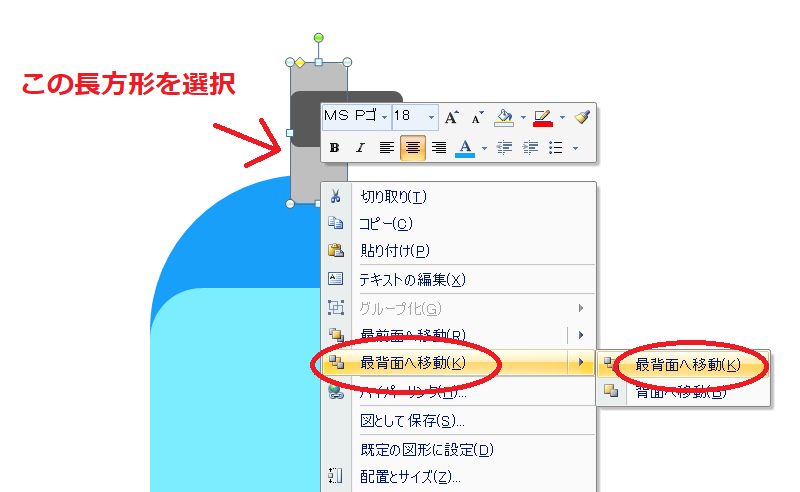The image size is (800, 492).
Task: Apply shape fill paint bucket
Action: point(504,117)
